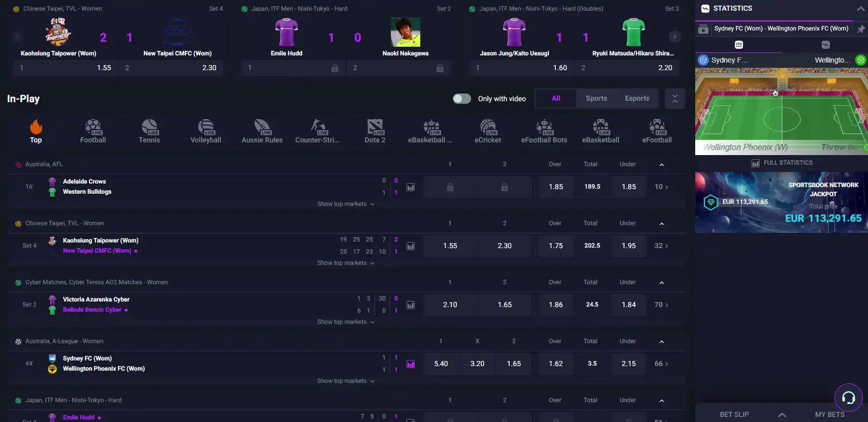The height and width of the screenshot is (422, 868).
Task: Open statistics for Kaohsiung Taipower match
Action: point(411,246)
